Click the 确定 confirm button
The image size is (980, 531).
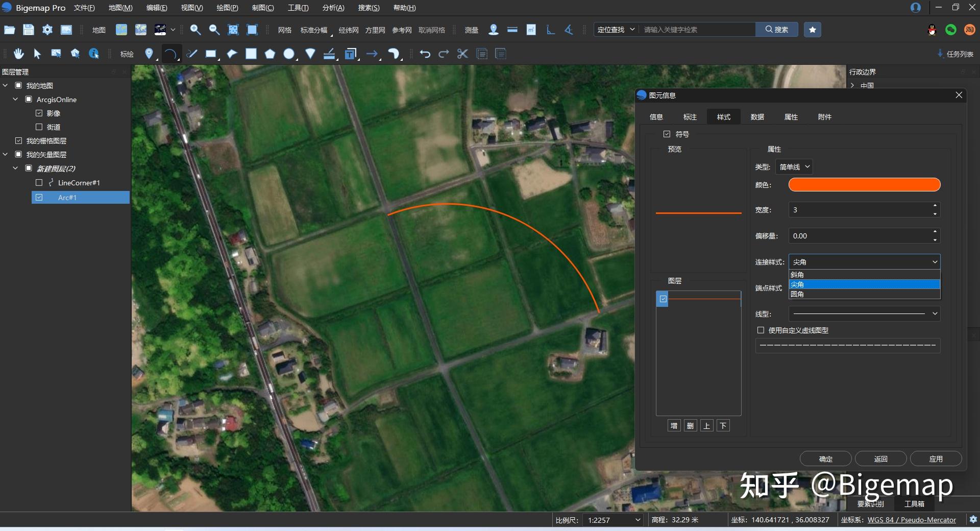[825, 458]
